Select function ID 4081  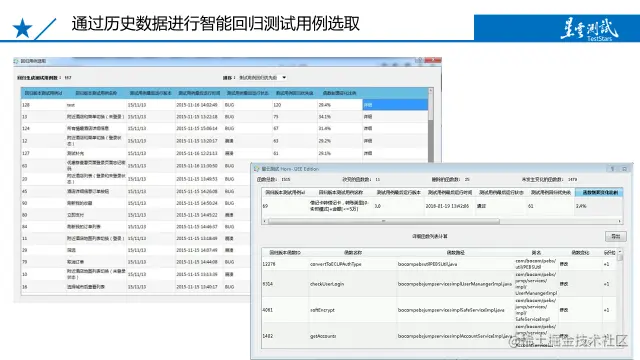[x=267, y=310]
